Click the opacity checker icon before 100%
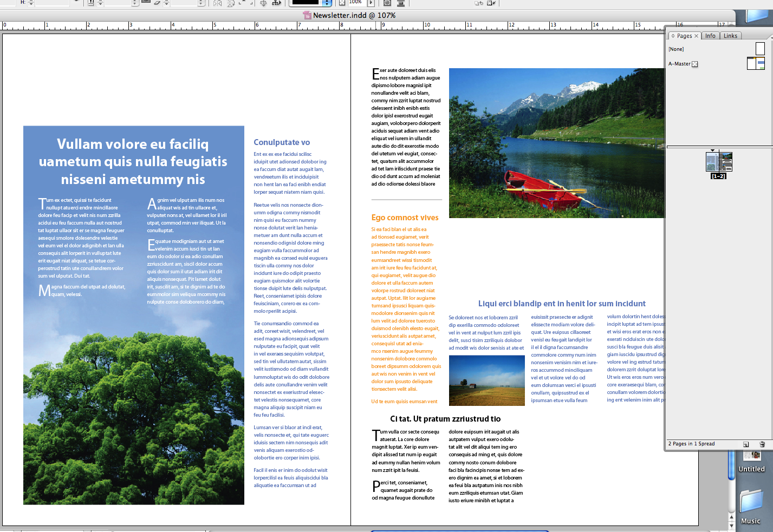This screenshot has width=773, height=532. tap(342, 2)
